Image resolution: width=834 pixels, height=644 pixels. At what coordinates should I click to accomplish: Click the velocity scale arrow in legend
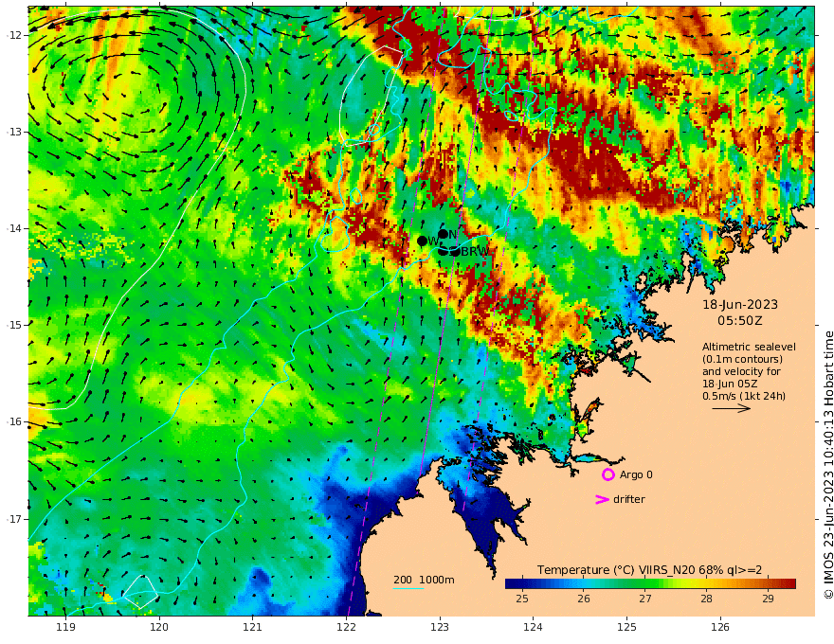[x=732, y=408]
